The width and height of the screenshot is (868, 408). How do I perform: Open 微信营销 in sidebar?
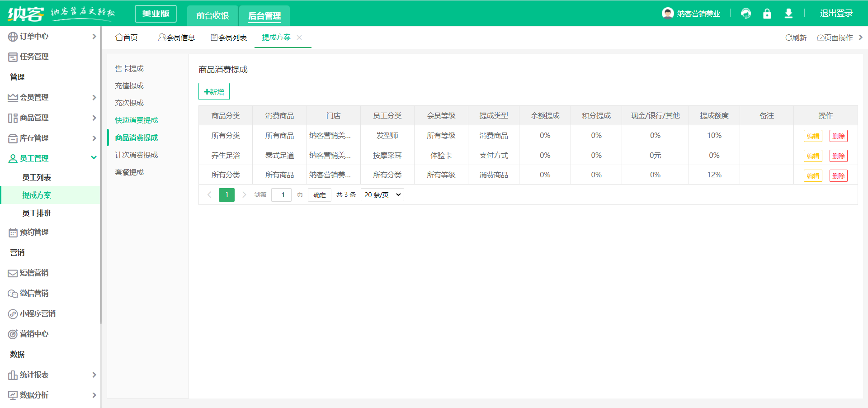34,293
